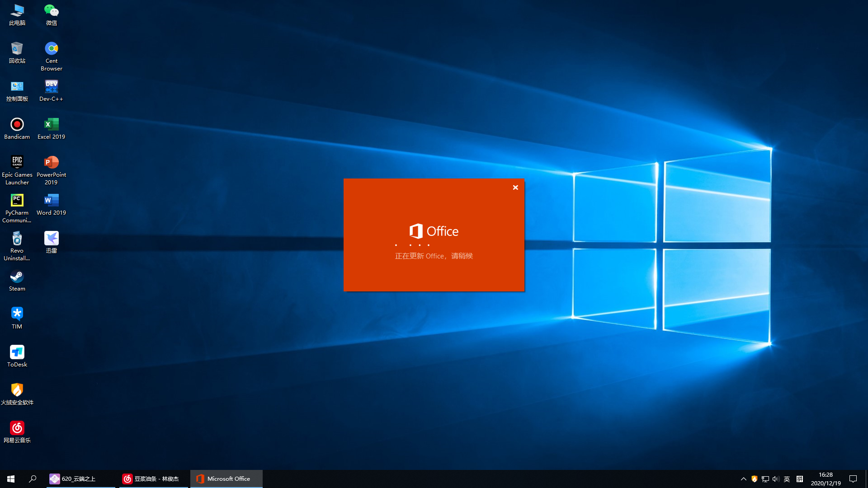The width and height of the screenshot is (868, 488).
Task: Launch 微信 WeChat from the desktop
Action: coord(52,15)
